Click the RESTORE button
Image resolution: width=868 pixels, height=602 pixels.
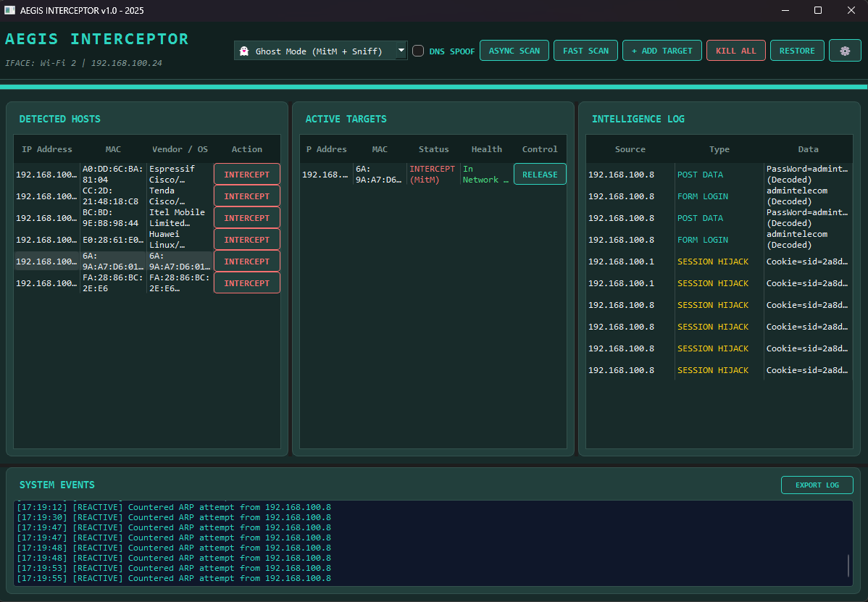point(797,51)
